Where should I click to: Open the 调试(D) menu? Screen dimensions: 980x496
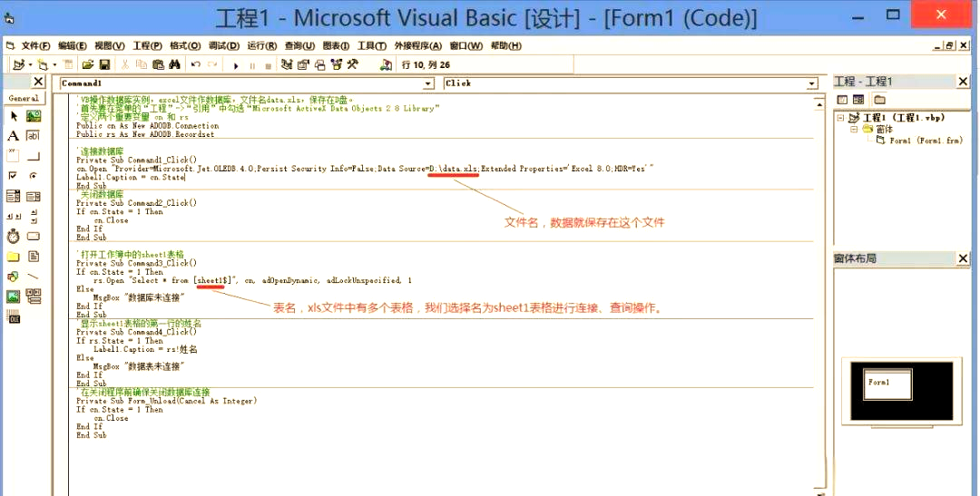pos(224,45)
